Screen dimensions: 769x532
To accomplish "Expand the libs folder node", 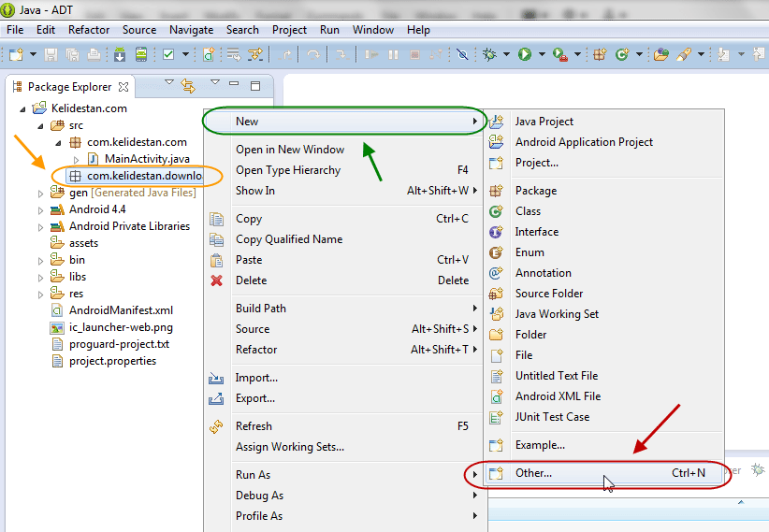I will coord(41,278).
